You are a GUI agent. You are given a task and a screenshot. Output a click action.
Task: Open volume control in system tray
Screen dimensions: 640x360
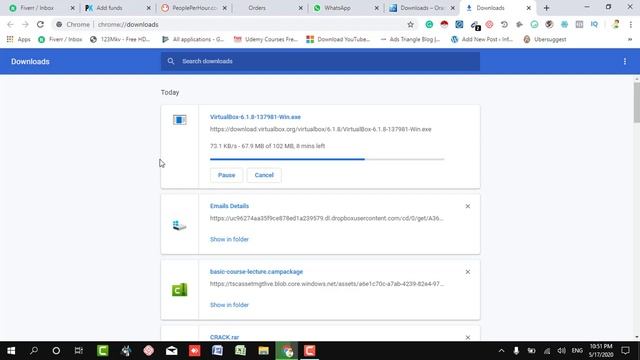562,351
